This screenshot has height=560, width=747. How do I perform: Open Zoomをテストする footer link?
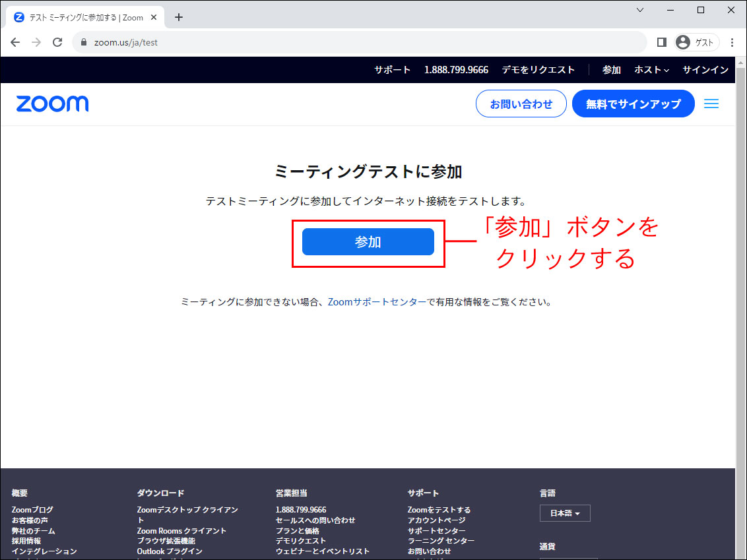[x=439, y=510]
